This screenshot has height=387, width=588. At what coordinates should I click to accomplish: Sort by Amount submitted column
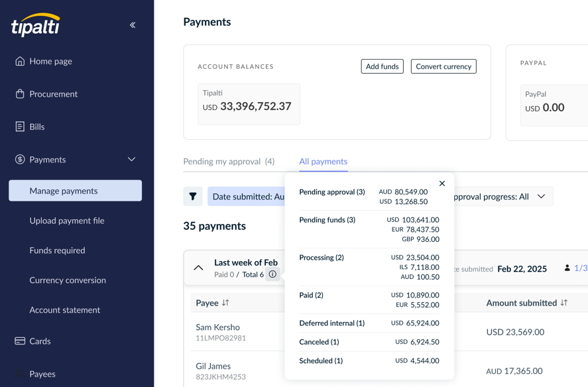point(527,303)
